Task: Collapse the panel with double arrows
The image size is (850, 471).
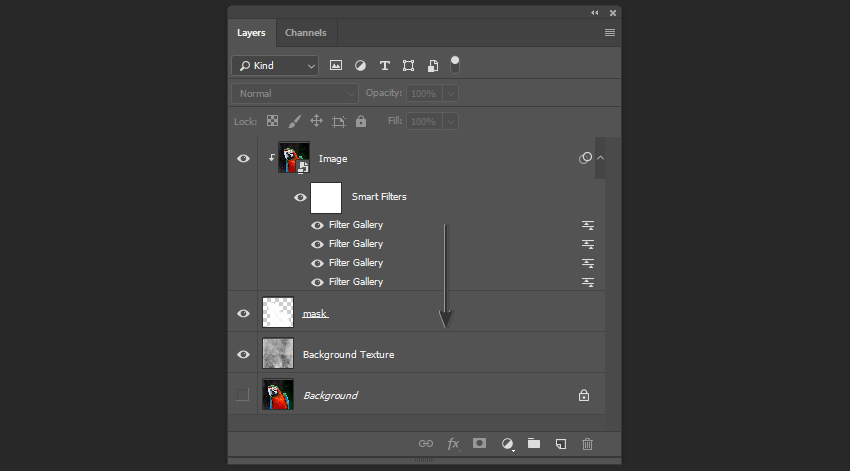Action: click(595, 12)
